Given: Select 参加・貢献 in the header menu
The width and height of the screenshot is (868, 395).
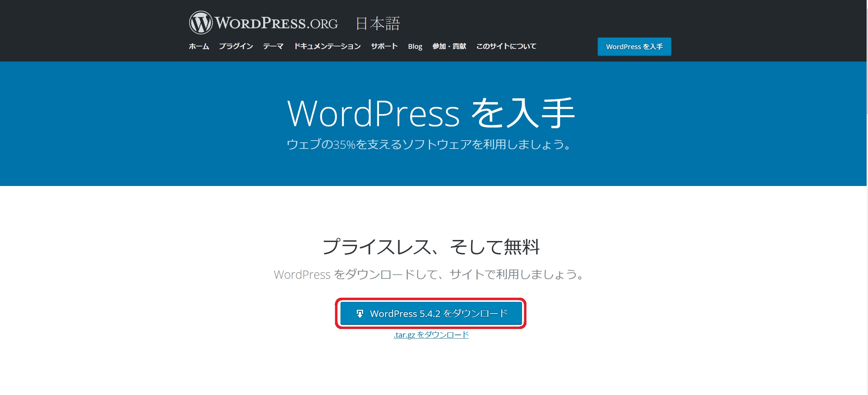Looking at the screenshot, I should coord(449,46).
